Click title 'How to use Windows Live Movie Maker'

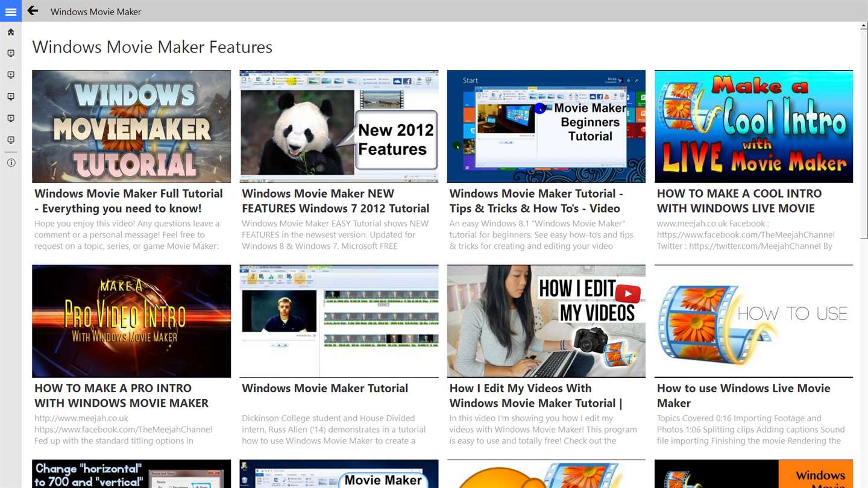point(744,395)
